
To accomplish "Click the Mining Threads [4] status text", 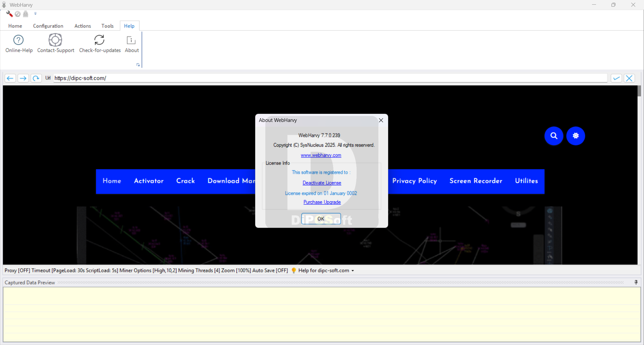I will coord(199,270).
